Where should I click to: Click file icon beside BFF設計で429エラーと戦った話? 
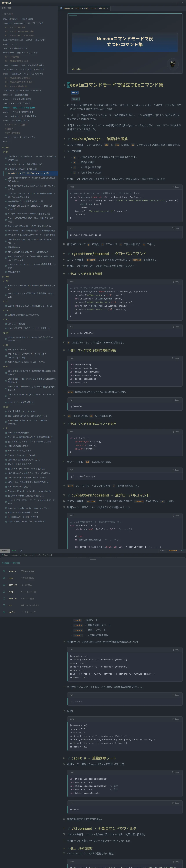pos(6,169)
